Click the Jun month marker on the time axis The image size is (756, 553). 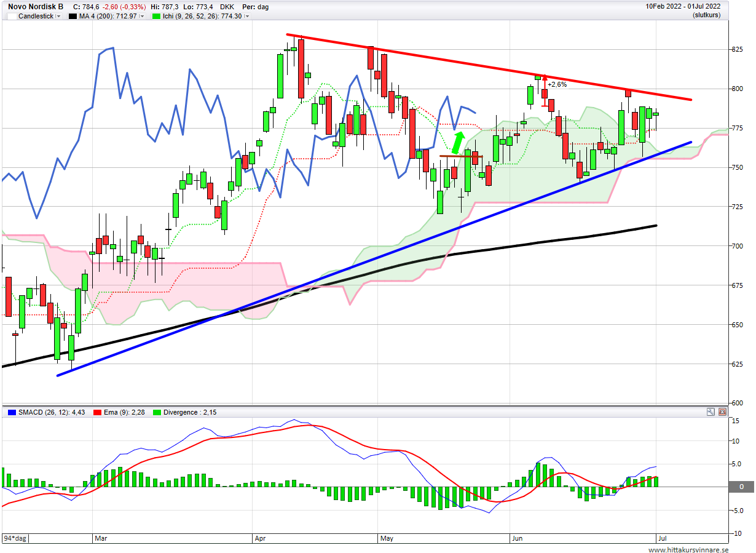coord(518,538)
